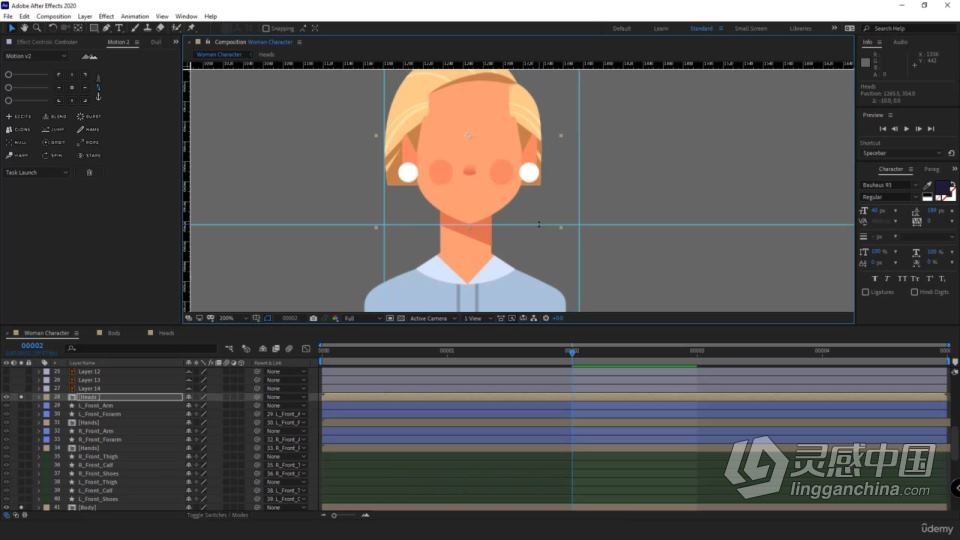
Task: Select the Clone Stamp tool
Action: 148,28
